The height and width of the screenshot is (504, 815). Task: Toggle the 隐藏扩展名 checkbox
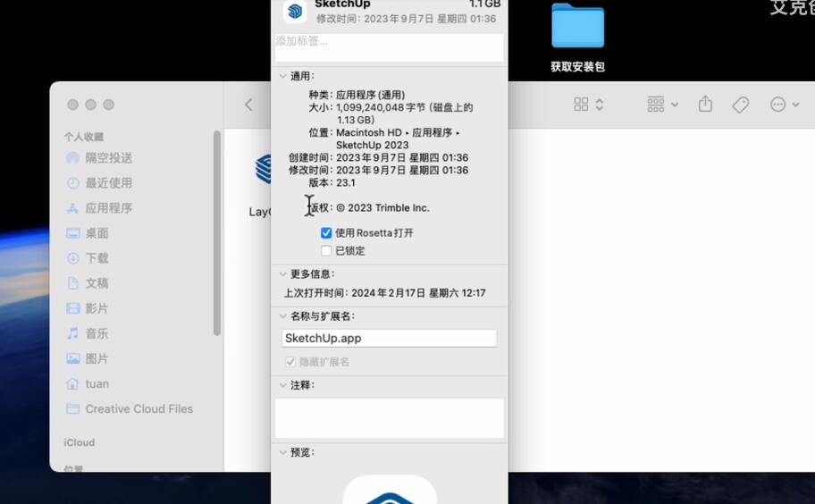pyautogui.click(x=290, y=362)
